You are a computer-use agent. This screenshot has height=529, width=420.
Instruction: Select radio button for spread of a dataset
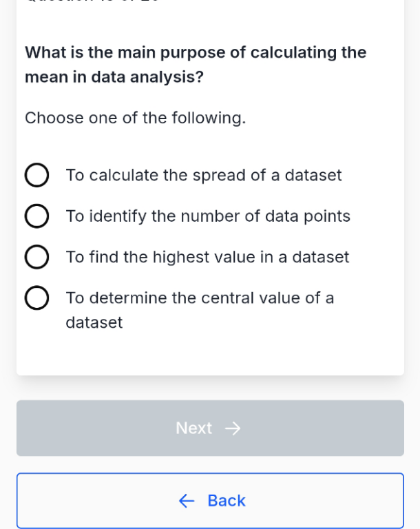pyautogui.click(x=36, y=175)
